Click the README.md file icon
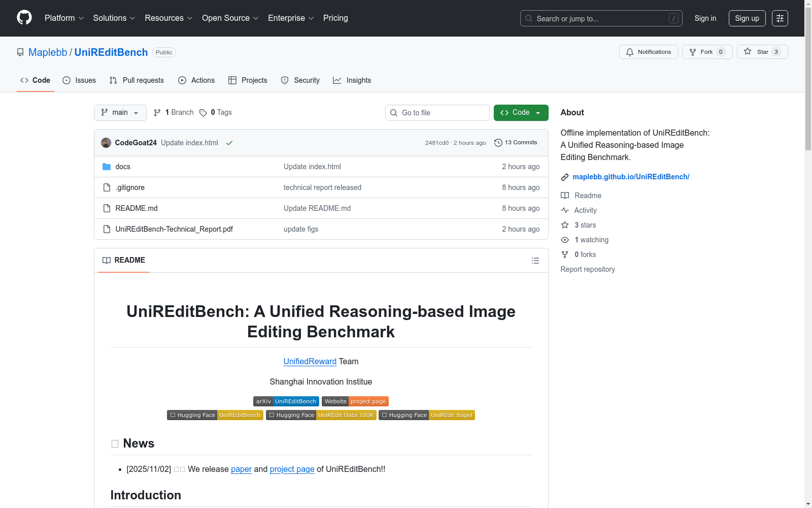 click(x=106, y=208)
